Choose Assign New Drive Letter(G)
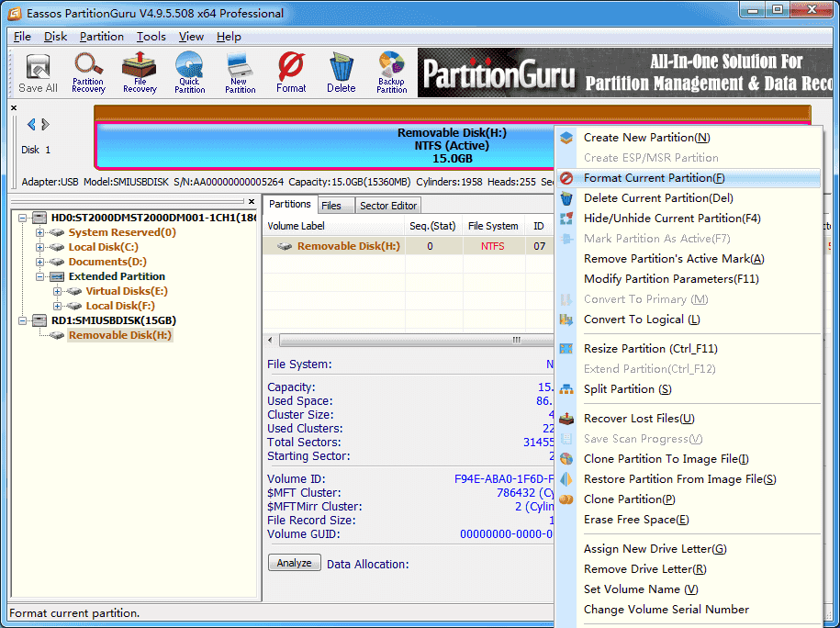Screen dimensions: 840x628 coord(689,549)
